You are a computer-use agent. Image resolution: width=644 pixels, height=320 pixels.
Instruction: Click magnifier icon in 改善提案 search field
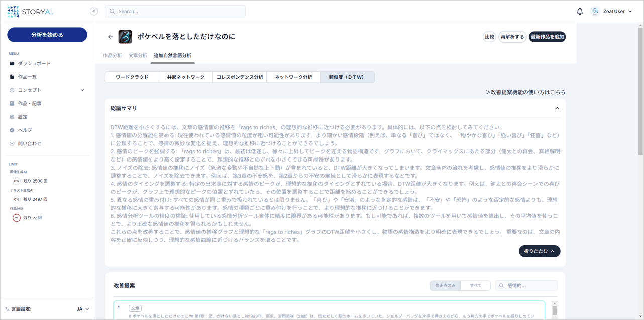coord(501,286)
